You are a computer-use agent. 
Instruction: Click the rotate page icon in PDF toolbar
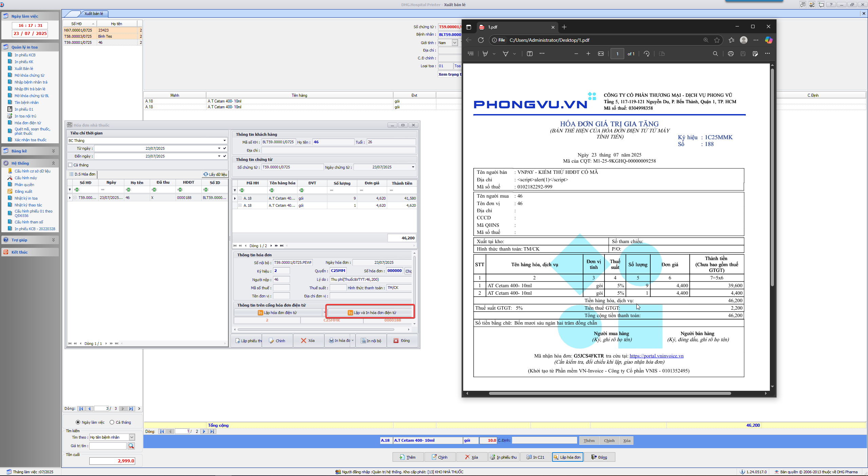click(x=647, y=54)
